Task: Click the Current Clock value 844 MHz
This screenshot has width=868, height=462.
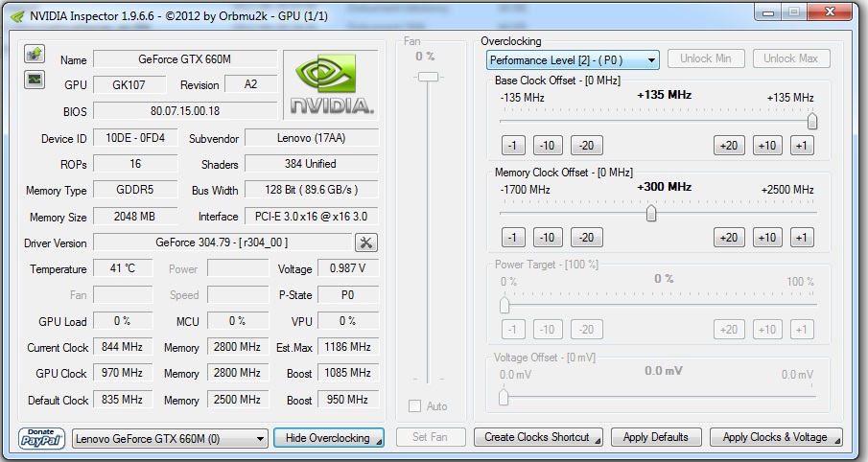Action: pos(123,347)
